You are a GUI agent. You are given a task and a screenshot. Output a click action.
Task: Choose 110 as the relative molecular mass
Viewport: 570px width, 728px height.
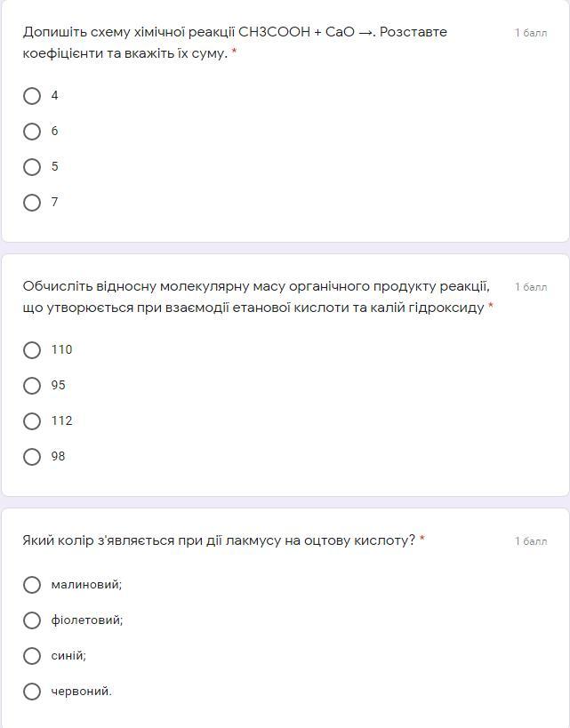pyautogui.click(x=32, y=350)
